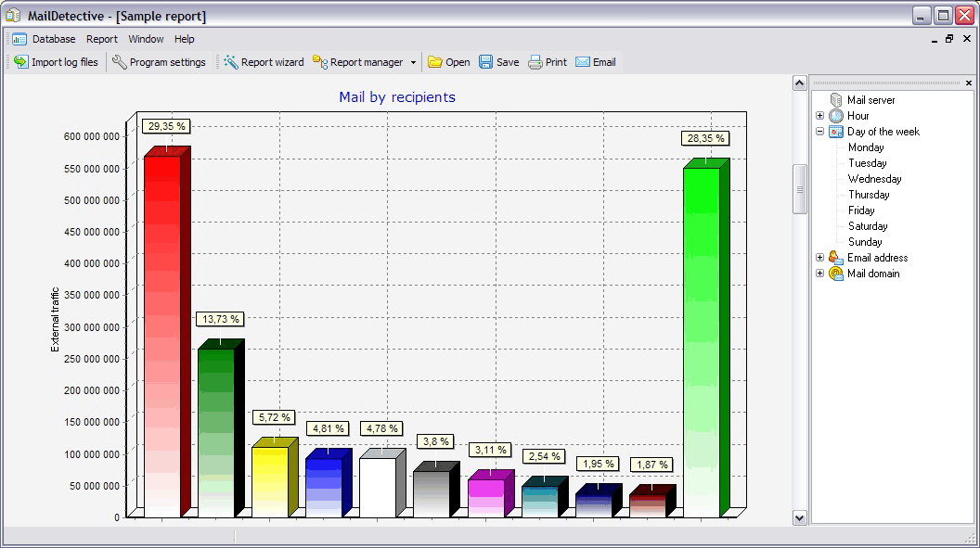Launch the Report wizard wand icon

click(231, 62)
